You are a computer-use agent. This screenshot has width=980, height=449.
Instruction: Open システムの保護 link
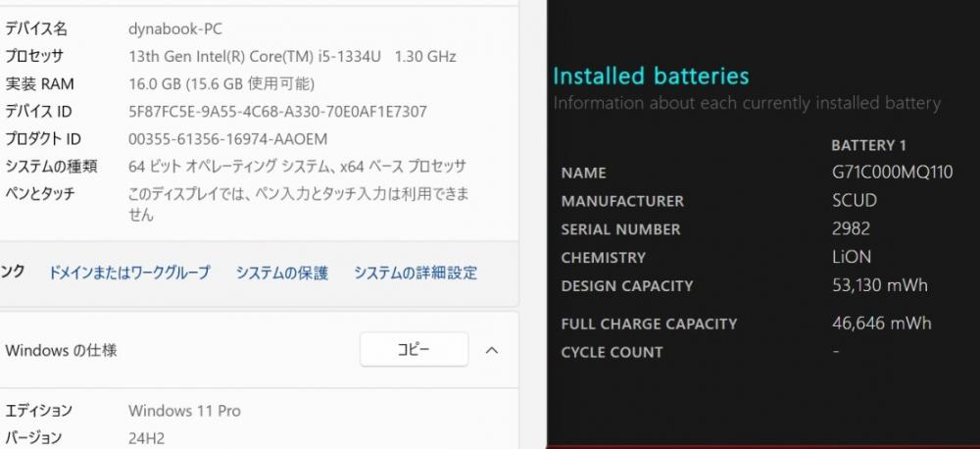(282, 273)
